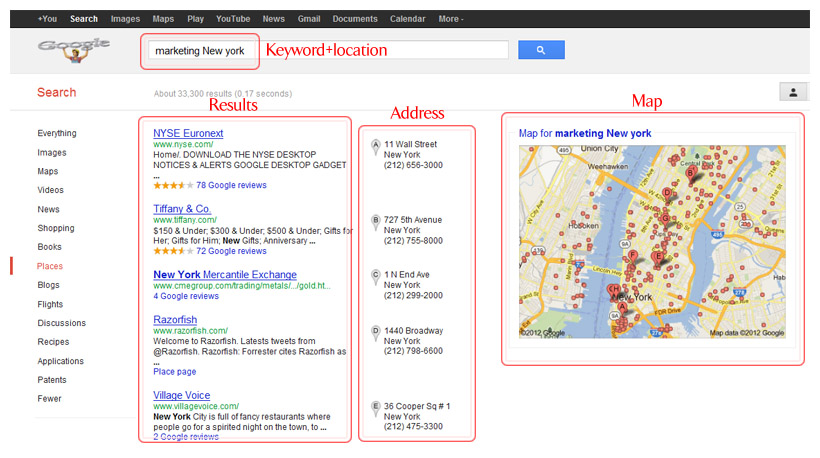Click red marker B on the map
Image resolution: width=820 pixels, height=458 pixels.
click(691, 174)
